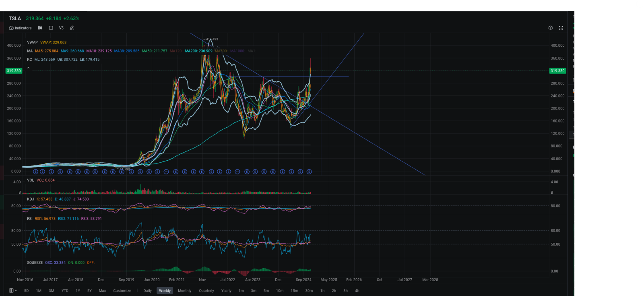Collapse the indicator legend chevron
644x296 pixels.
pos(28,68)
